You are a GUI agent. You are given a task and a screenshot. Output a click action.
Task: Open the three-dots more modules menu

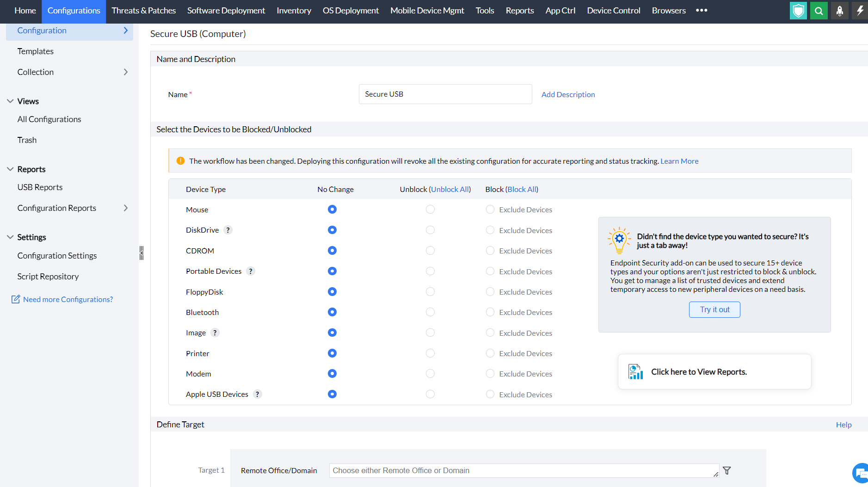(702, 10)
